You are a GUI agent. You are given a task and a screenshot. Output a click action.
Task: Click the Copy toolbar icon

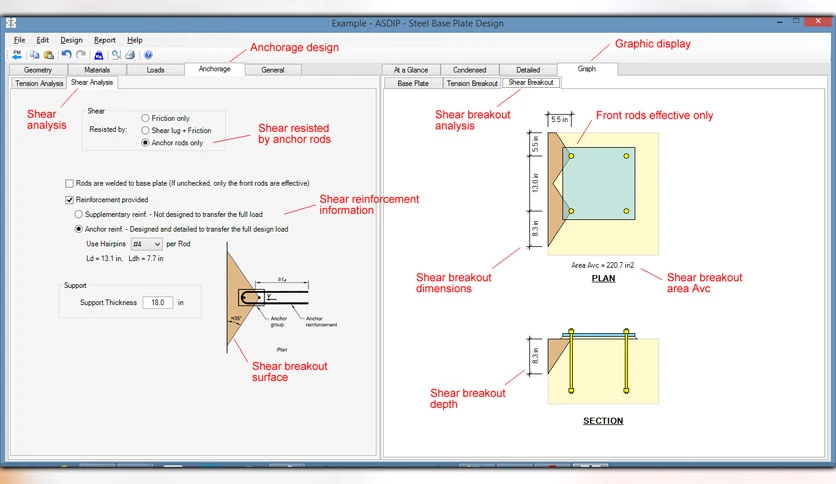coord(35,54)
